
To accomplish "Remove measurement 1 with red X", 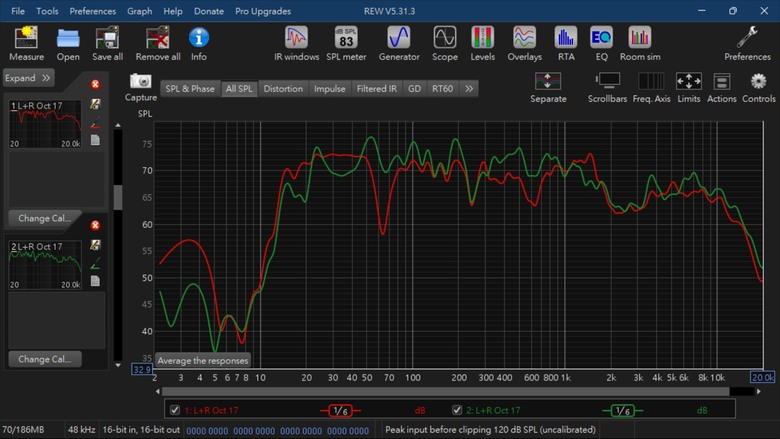I will tap(95, 85).
